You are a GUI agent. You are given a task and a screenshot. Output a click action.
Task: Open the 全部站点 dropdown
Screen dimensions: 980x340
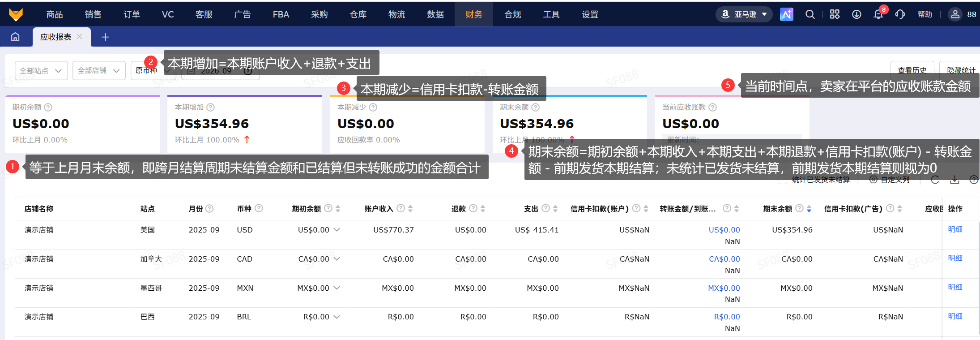pos(41,70)
